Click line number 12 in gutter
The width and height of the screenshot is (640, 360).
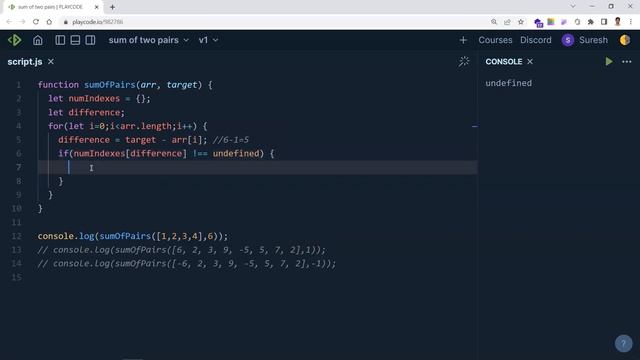point(16,236)
